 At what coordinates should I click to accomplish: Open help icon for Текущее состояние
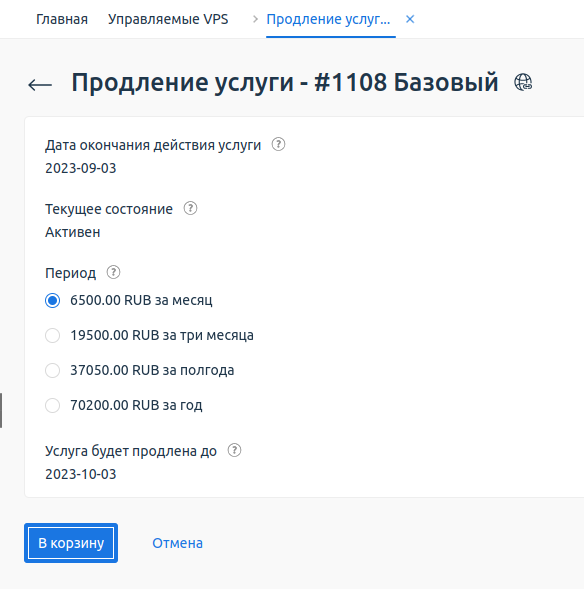pos(190,208)
